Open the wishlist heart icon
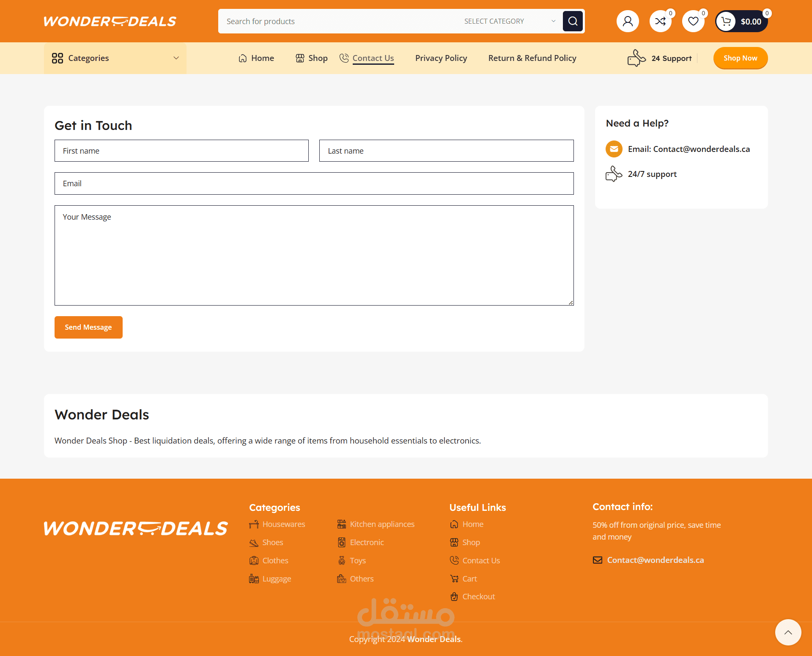The width and height of the screenshot is (812, 656). pyautogui.click(x=693, y=21)
